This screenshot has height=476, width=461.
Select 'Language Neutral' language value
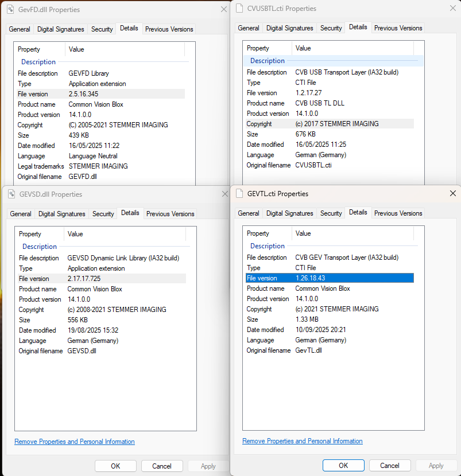93,156
